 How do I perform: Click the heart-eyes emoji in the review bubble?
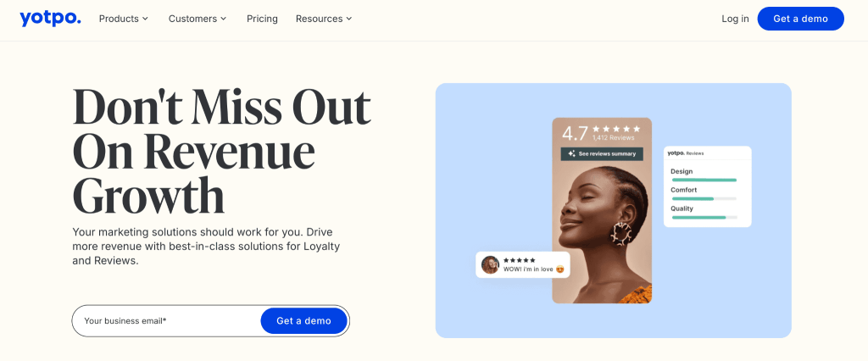pyautogui.click(x=560, y=269)
